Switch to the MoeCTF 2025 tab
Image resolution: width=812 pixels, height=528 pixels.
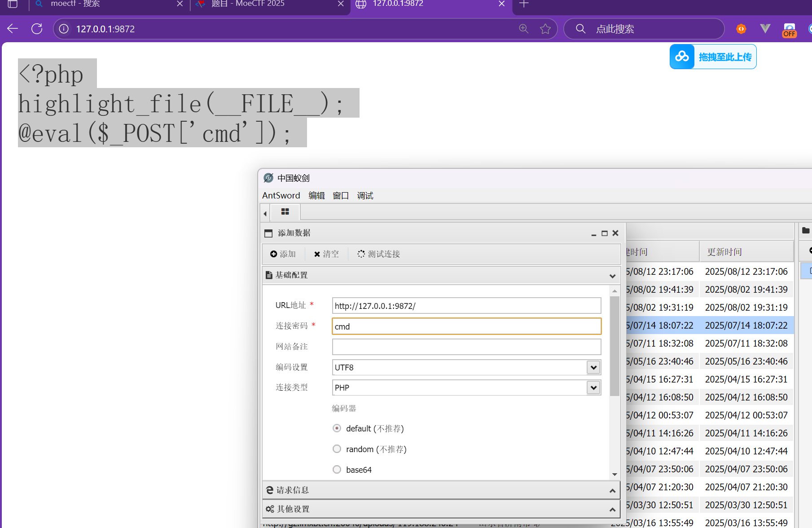pyautogui.click(x=269, y=4)
